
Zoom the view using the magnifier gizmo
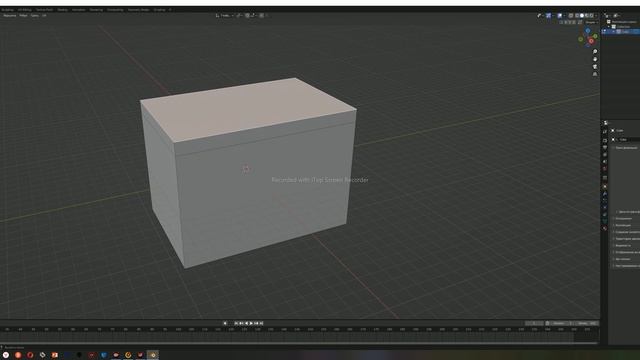pyautogui.click(x=595, y=51)
